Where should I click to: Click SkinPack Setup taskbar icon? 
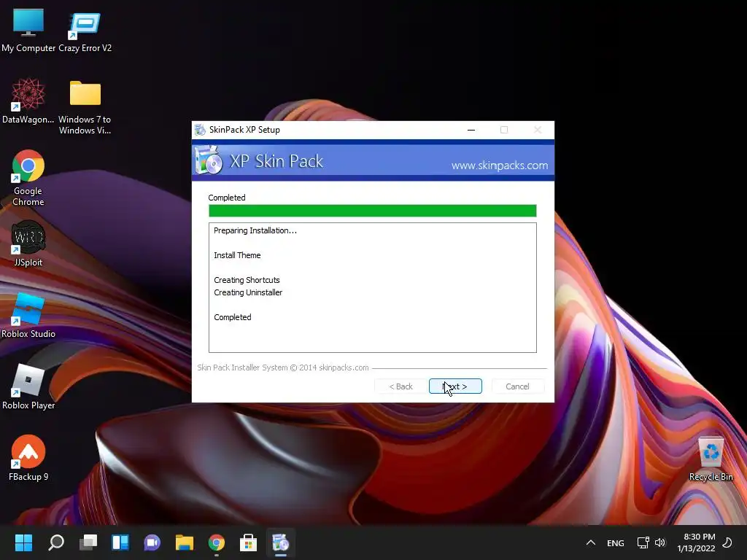(281, 542)
